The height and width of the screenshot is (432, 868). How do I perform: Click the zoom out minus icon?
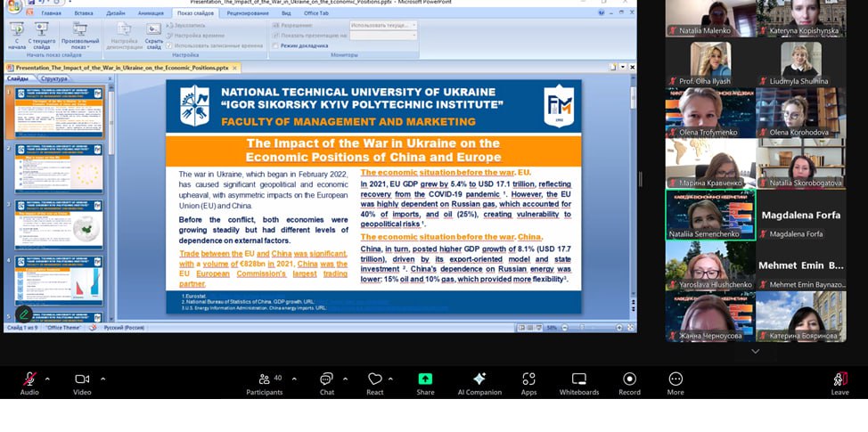[564, 328]
